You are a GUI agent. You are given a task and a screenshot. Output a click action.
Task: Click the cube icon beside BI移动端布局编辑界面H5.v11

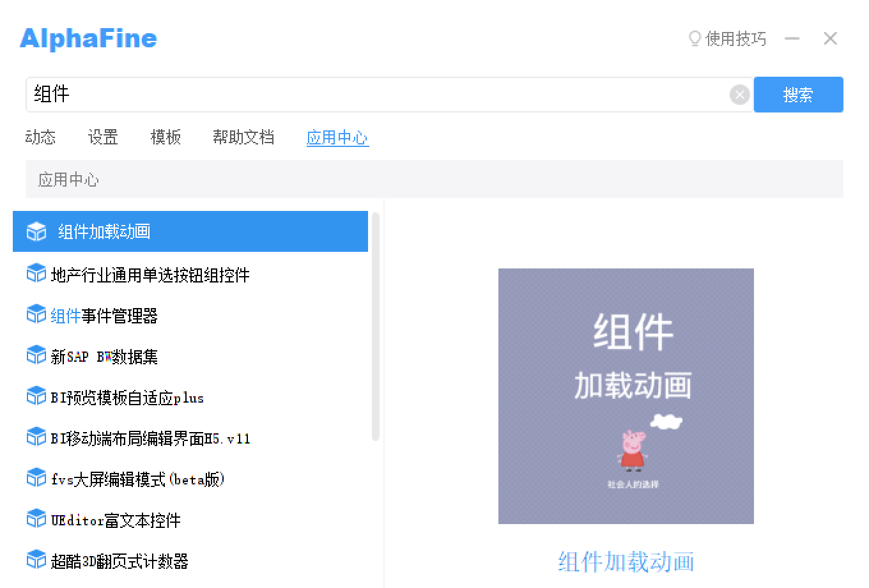click(x=36, y=437)
